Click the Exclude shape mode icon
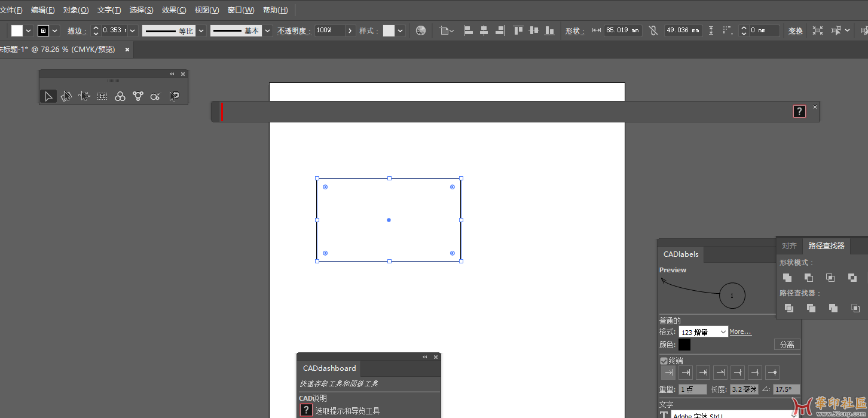 (x=852, y=278)
